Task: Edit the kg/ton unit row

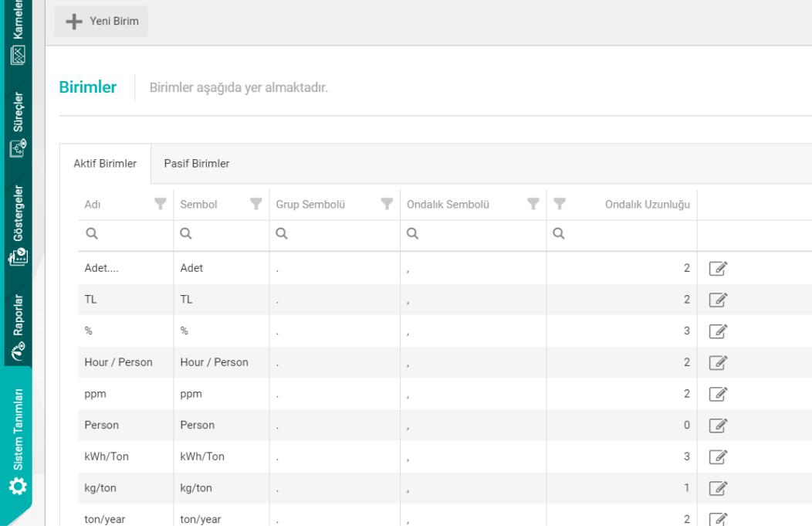Action: click(x=717, y=487)
